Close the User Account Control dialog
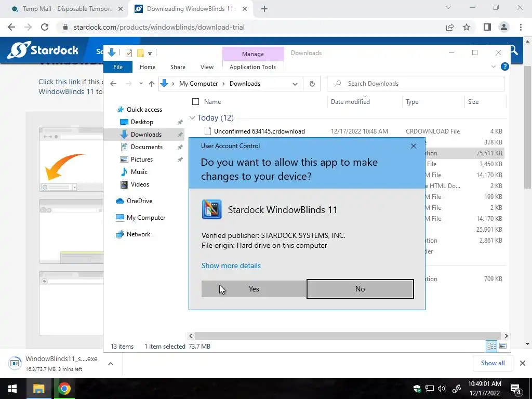The height and width of the screenshot is (399, 532). 413,146
